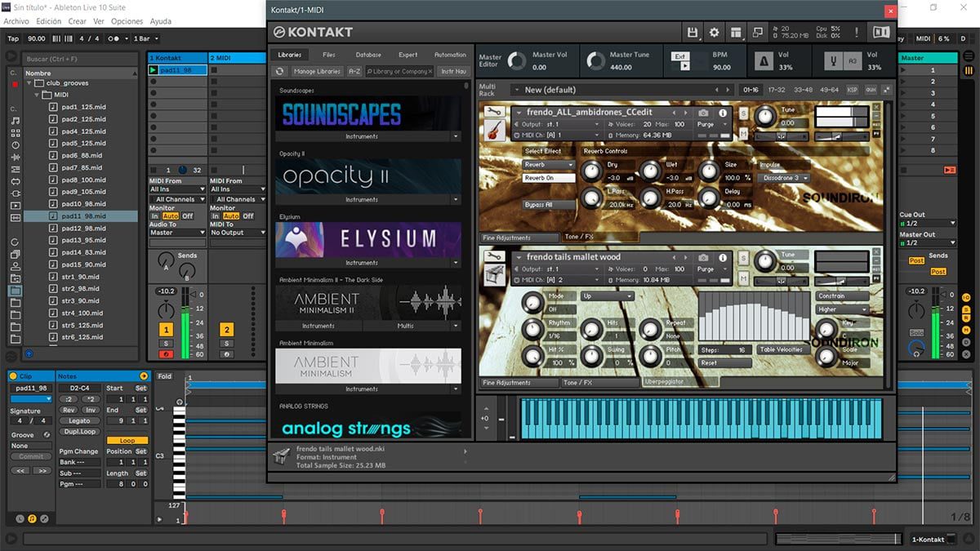Click the violin instrument icon of frendo_ALL_ambidrones_CCedit
980x551 pixels.
point(493,131)
